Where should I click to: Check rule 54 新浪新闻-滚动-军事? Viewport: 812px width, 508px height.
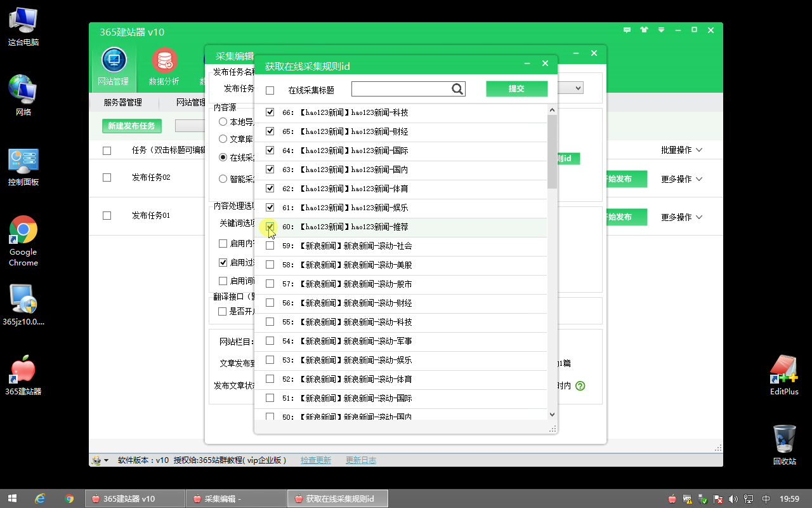point(270,341)
